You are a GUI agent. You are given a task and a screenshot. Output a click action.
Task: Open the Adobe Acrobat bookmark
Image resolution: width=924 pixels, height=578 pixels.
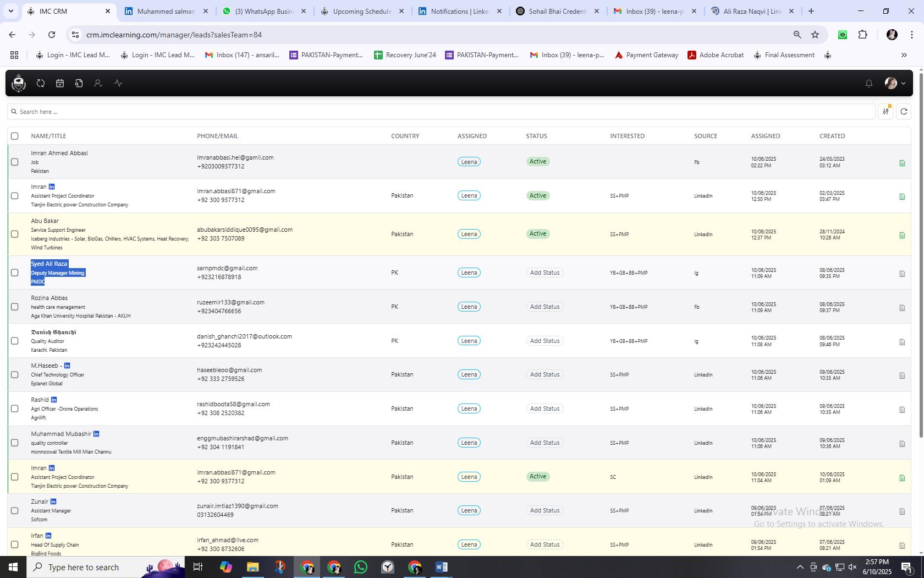(x=716, y=55)
